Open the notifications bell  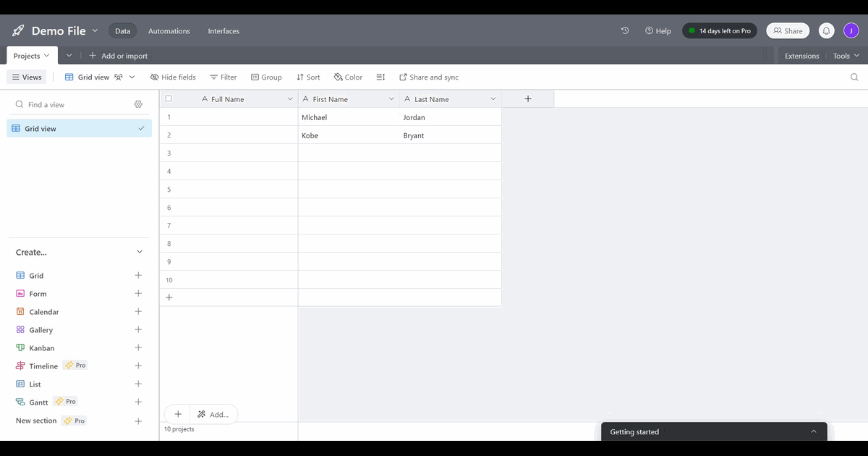click(826, 31)
